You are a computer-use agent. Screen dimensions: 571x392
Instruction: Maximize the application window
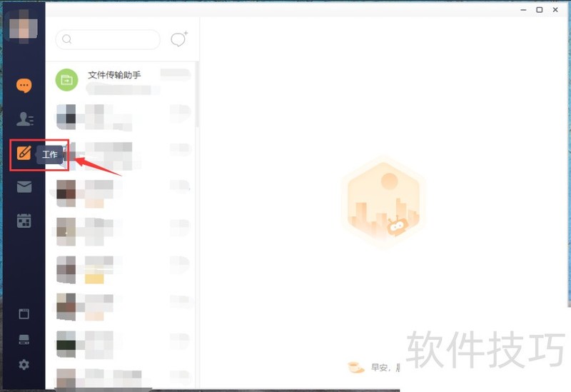point(540,10)
